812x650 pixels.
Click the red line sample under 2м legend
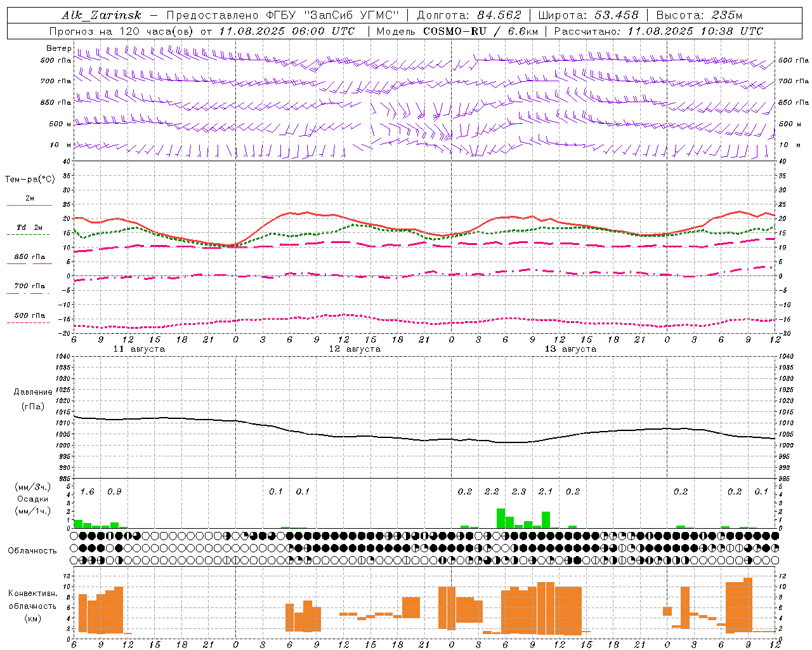(29, 205)
